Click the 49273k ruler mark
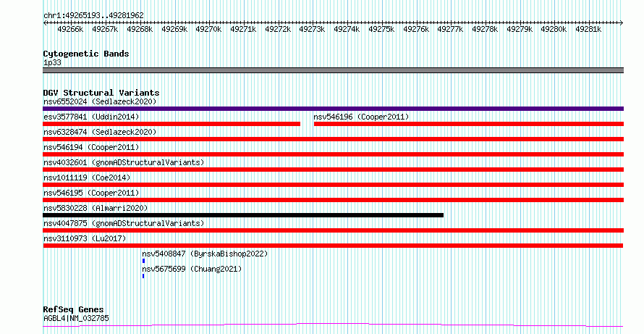This screenshot has height=334, width=644. [x=312, y=29]
